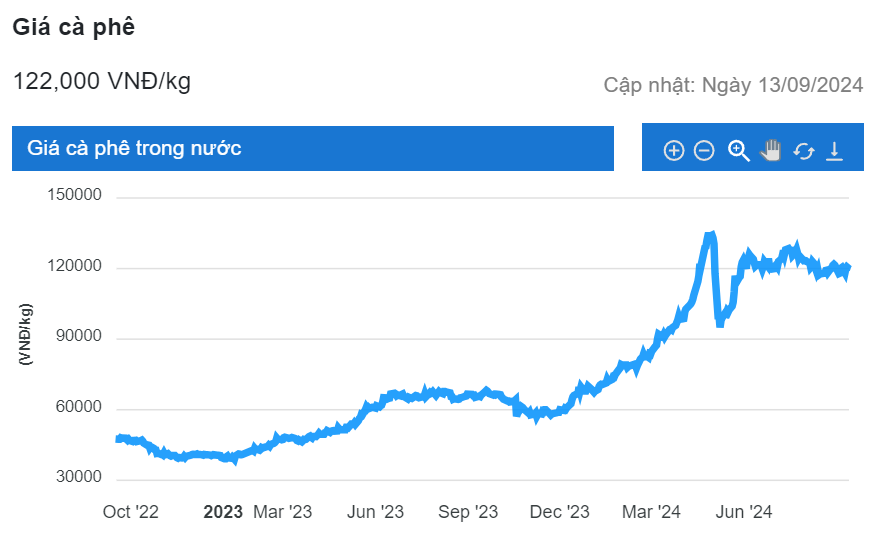This screenshot has width=884, height=549.
Task: Click the Jun '23 x-axis label
Action: click(x=375, y=512)
